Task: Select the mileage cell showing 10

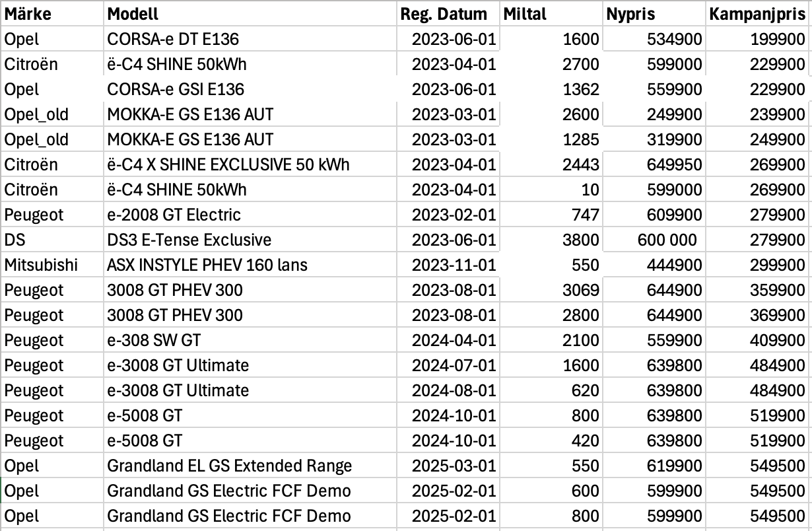Action: pos(551,190)
